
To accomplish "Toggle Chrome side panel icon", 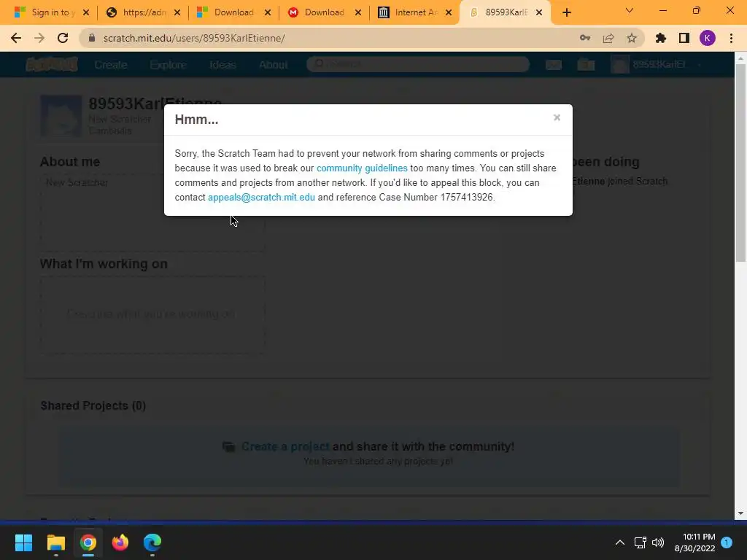I will [684, 38].
